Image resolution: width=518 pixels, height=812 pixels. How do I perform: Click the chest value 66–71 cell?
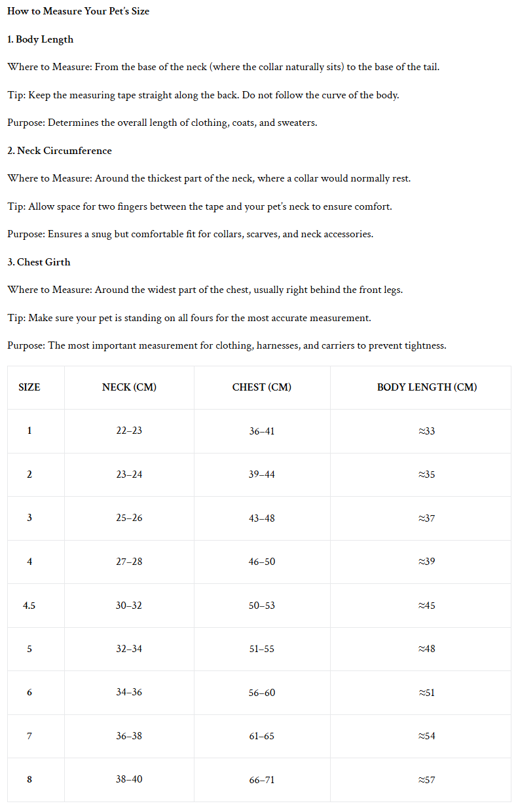[262, 780]
